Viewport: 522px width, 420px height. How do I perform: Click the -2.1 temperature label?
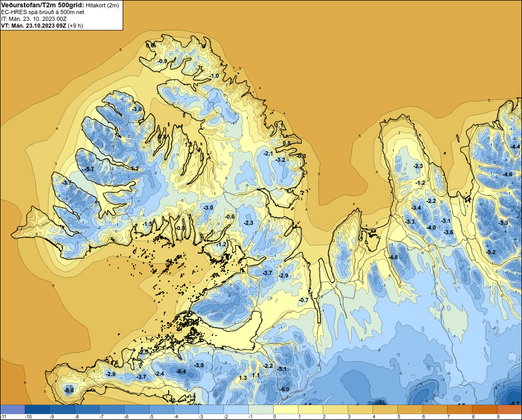pyautogui.click(x=268, y=153)
